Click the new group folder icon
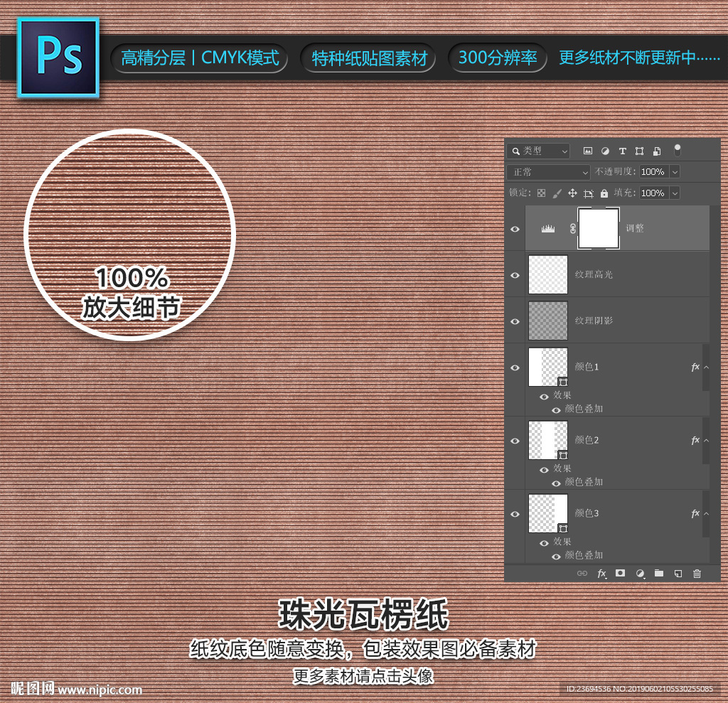Screen dimensions: 728x703 659,573
